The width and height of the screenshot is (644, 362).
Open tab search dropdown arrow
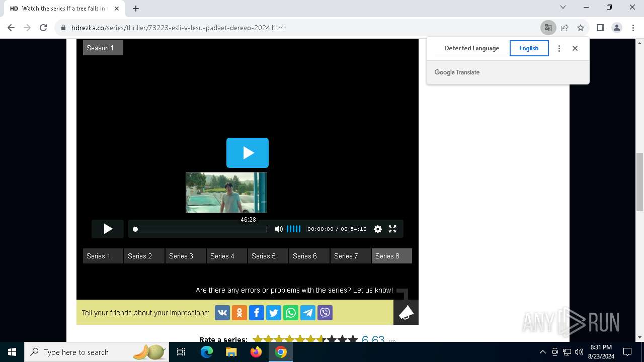pyautogui.click(x=563, y=7)
